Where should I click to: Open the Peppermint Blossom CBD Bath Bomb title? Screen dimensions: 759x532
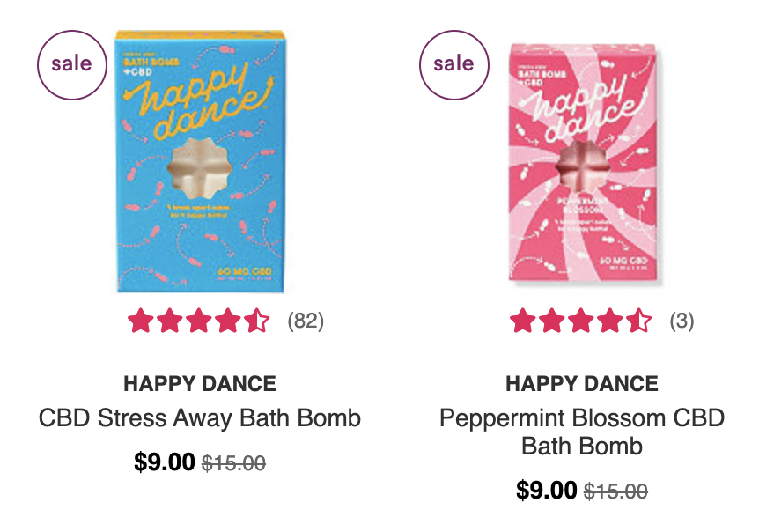(x=582, y=432)
